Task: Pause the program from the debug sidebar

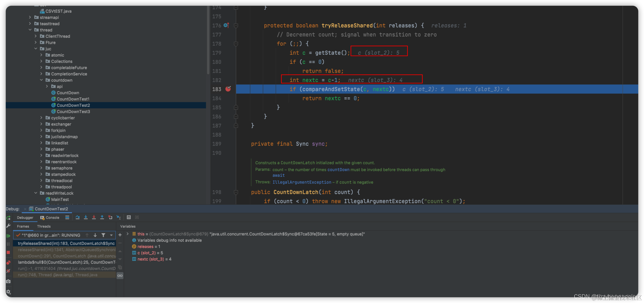Action: tap(8, 244)
